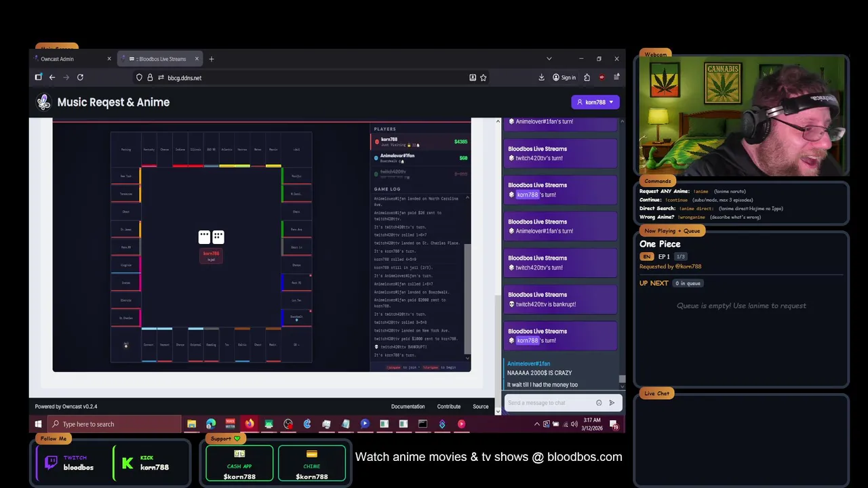Viewport: 868px width, 488px height.
Task: Open Voicemeeter from the taskbar
Action: (230, 424)
